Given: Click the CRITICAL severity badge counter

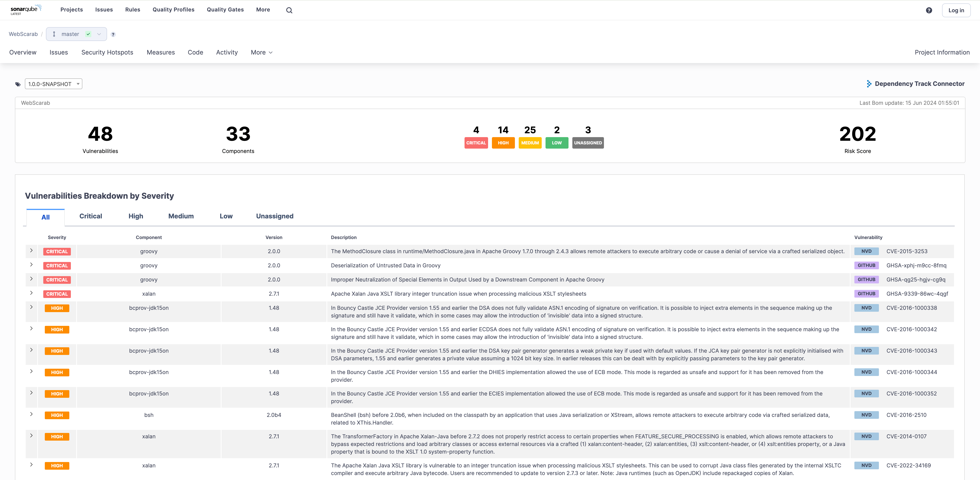Looking at the screenshot, I should pos(476,143).
